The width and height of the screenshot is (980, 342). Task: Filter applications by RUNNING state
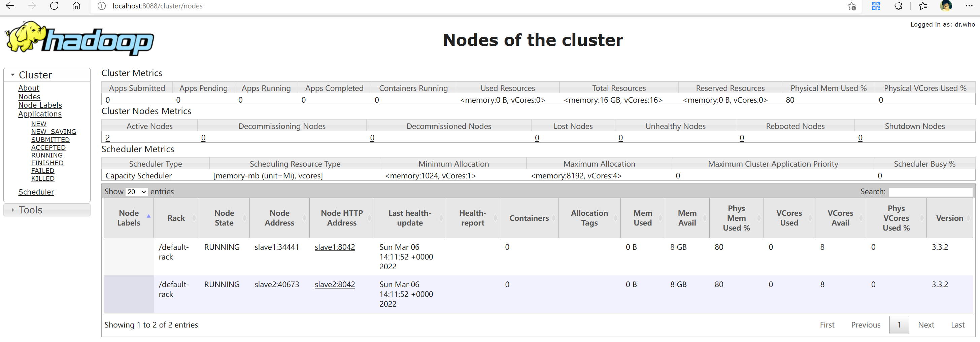(47, 155)
